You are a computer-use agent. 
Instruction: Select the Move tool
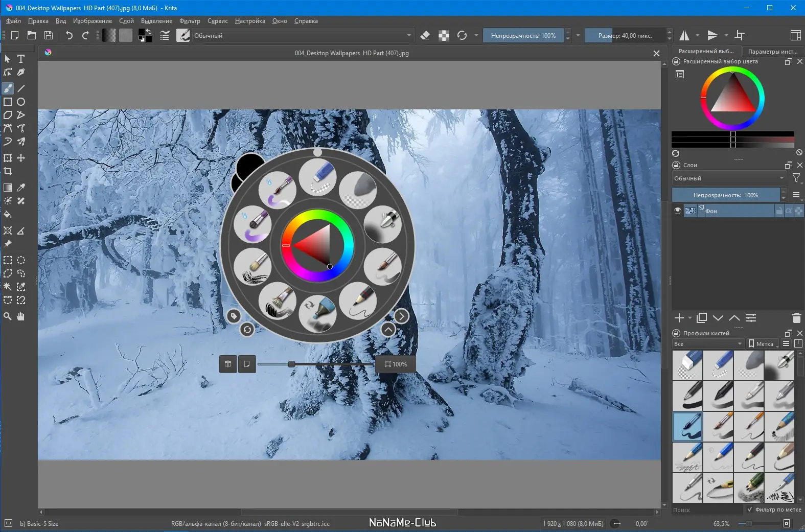pos(21,158)
